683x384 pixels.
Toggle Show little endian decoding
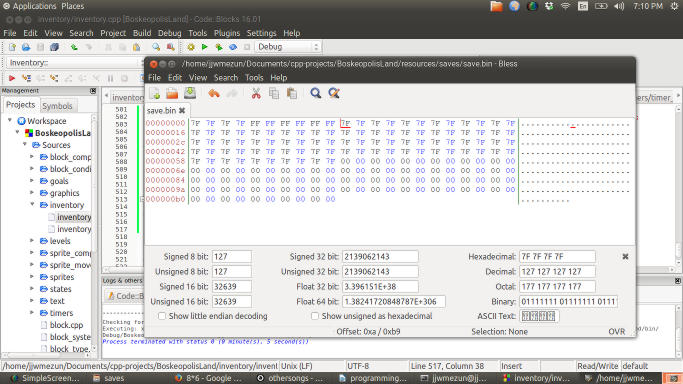tap(162, 316)
